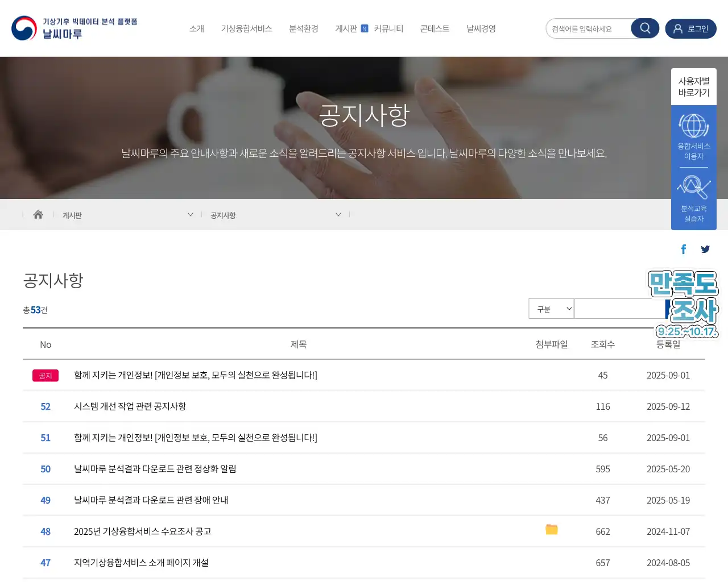This screenshot has width=728, height=582.
Task: Open the 분석환경 menu
Action: point(303,28)
